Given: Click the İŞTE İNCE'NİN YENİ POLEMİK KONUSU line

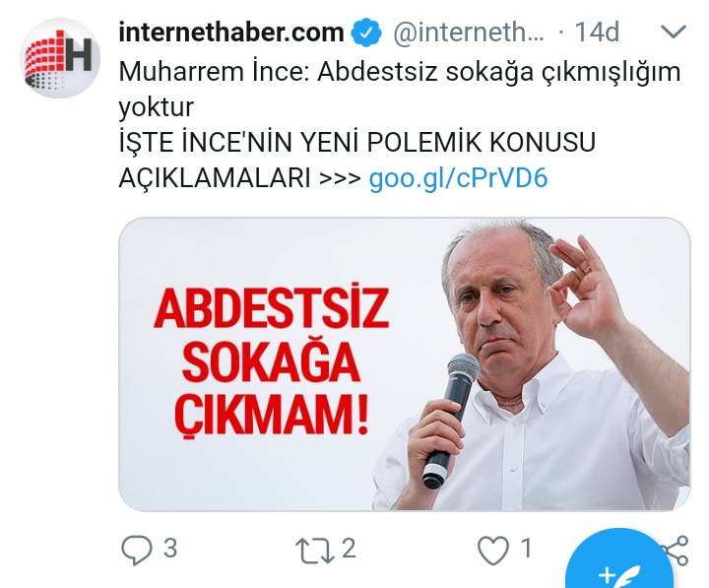Looking at the screenshot, I should tap(357, 142).
